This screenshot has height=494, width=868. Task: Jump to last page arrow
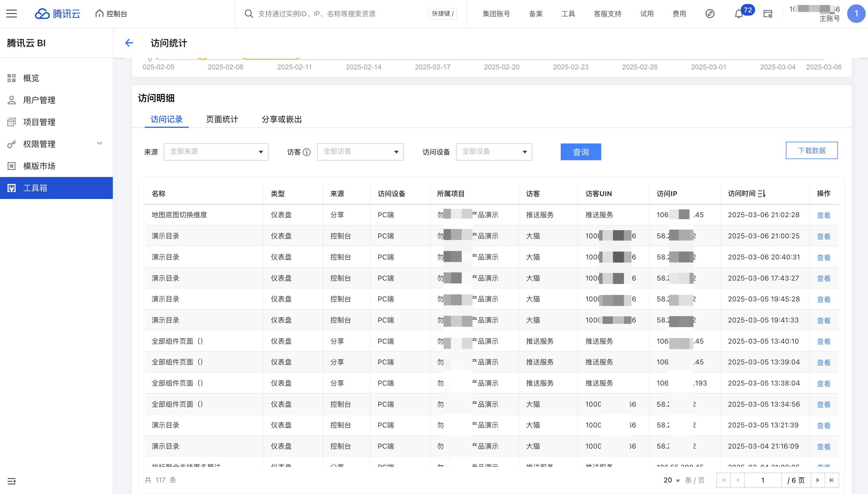click(x=831, y=480)
